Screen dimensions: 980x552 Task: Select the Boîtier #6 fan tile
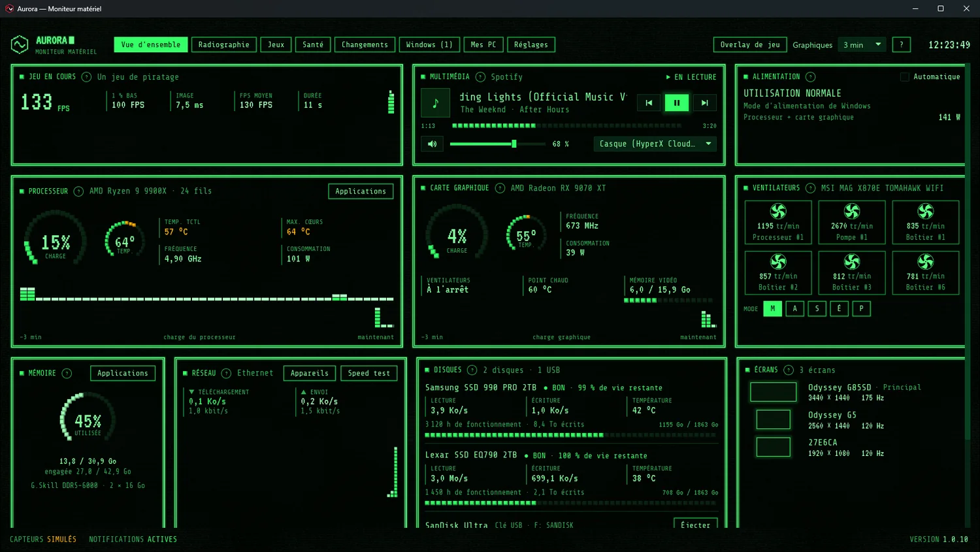(x=926, y=272)
